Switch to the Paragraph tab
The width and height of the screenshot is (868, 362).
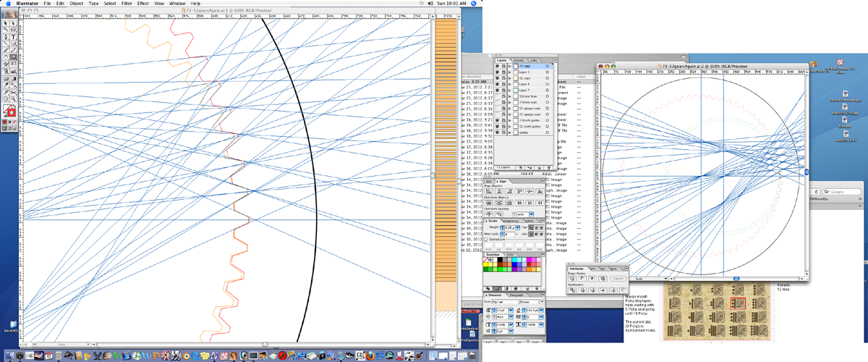[516, 295]
